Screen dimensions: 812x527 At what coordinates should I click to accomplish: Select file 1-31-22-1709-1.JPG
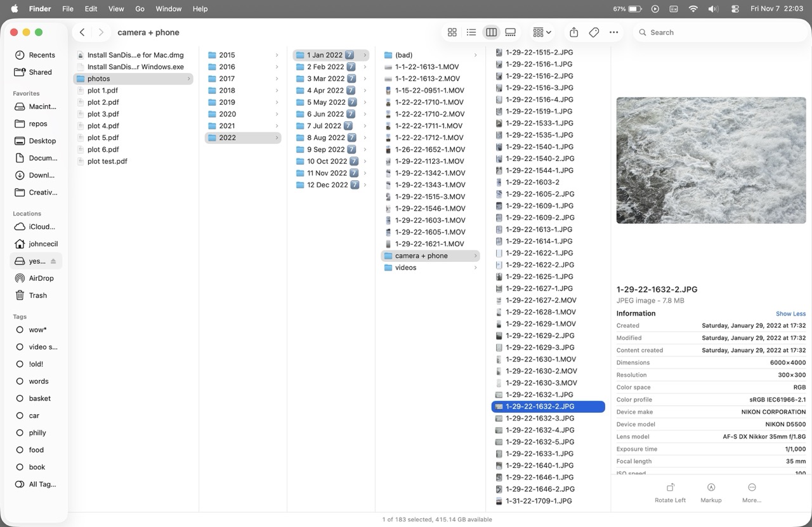(x=548, y=501)
